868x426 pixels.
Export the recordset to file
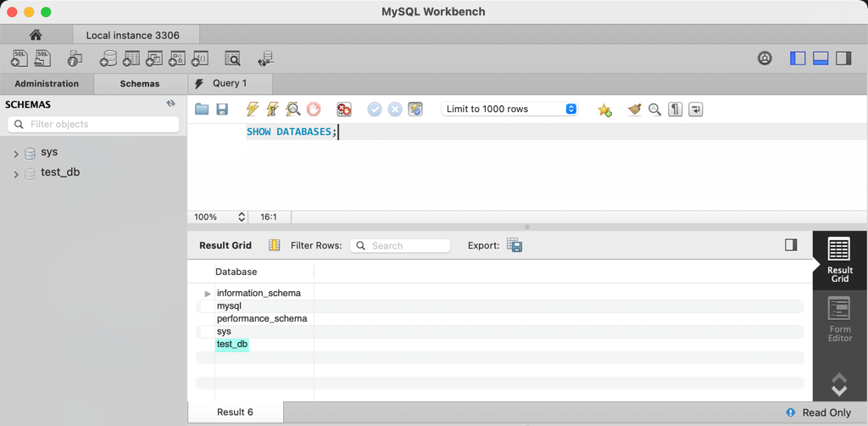point(515,245)
